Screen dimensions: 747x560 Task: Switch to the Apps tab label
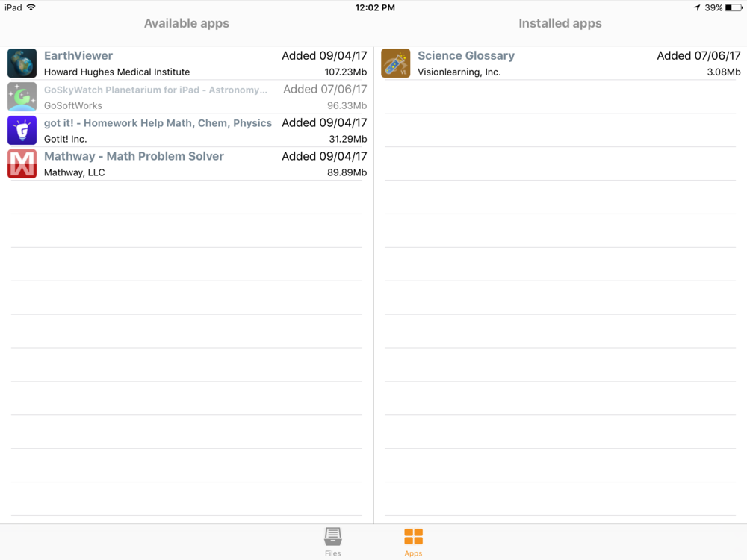(x=413, y=553)
